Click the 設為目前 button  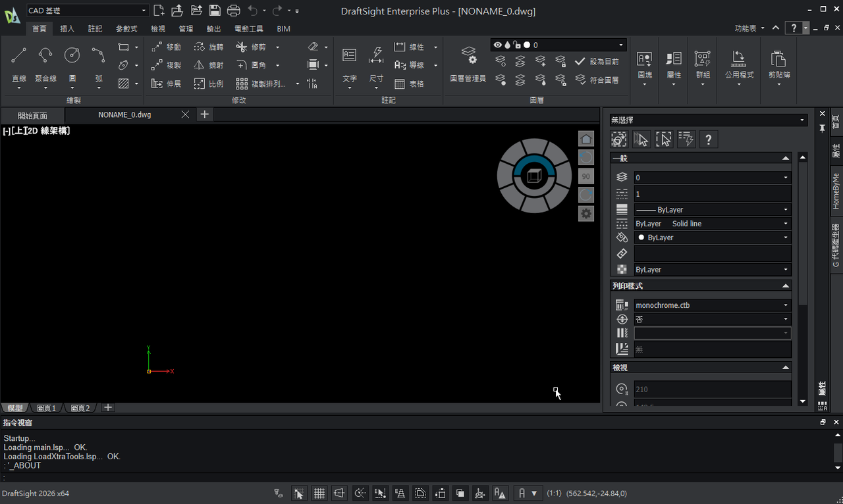point(597,61)
